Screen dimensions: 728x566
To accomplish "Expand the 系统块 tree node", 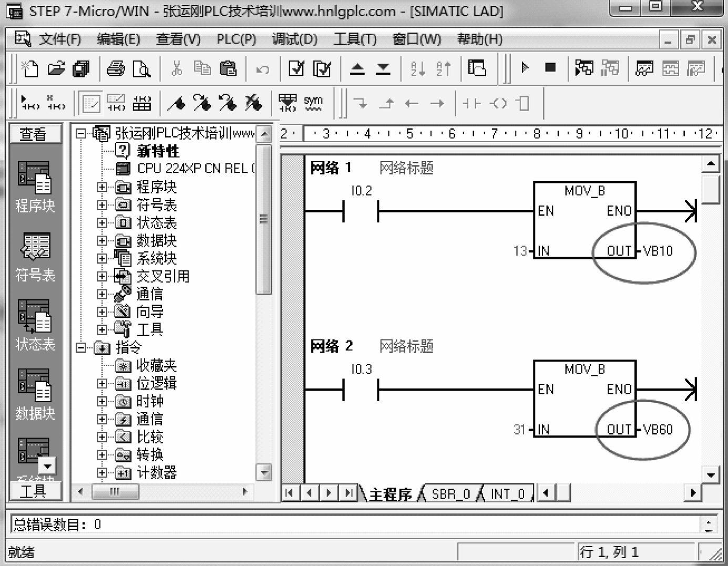I will tap(102, 258).
